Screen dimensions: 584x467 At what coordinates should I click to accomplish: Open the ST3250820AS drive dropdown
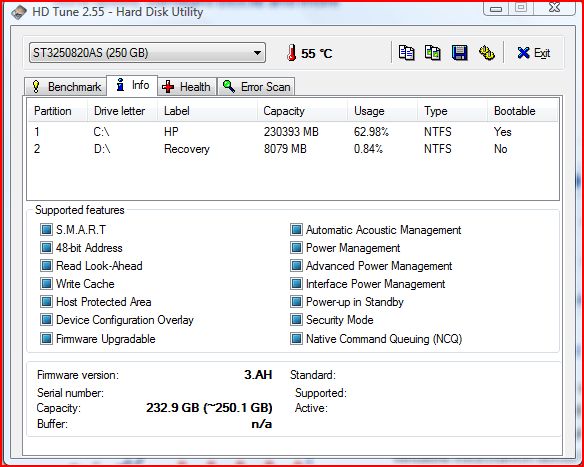[x=147, y=53]
